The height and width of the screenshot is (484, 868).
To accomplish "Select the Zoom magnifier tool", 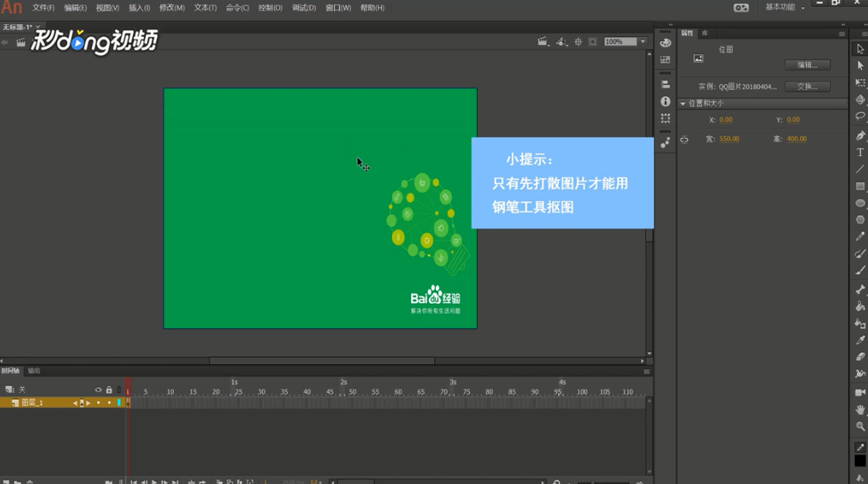I will (859, 427).
